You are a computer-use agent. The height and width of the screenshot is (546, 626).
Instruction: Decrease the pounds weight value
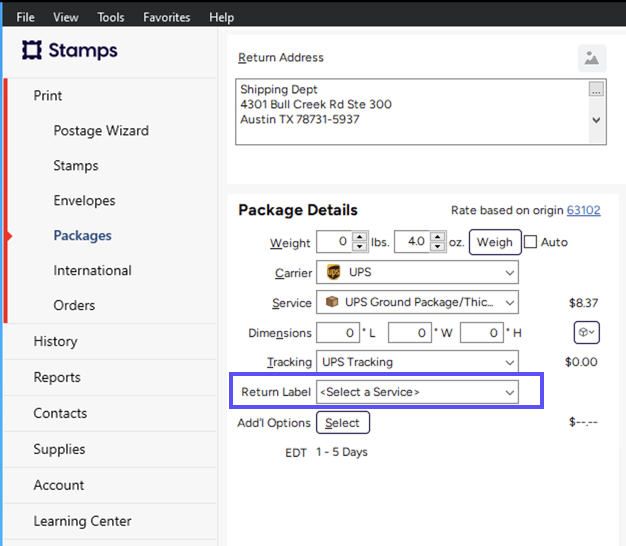(360, 246)
